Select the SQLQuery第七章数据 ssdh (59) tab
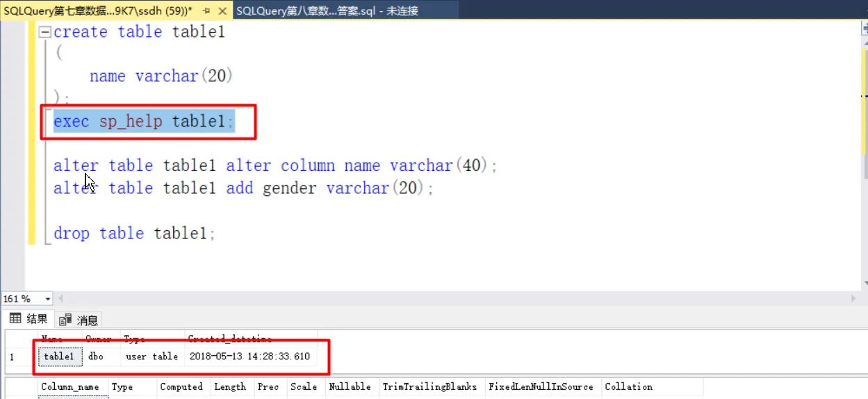This screenshot has height=399, width=868. pos(97,10)
